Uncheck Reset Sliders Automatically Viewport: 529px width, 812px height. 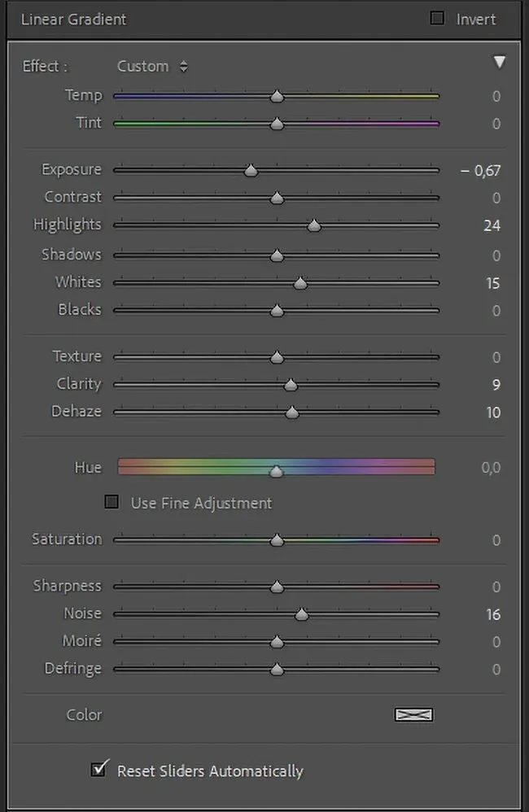point(99,769)
